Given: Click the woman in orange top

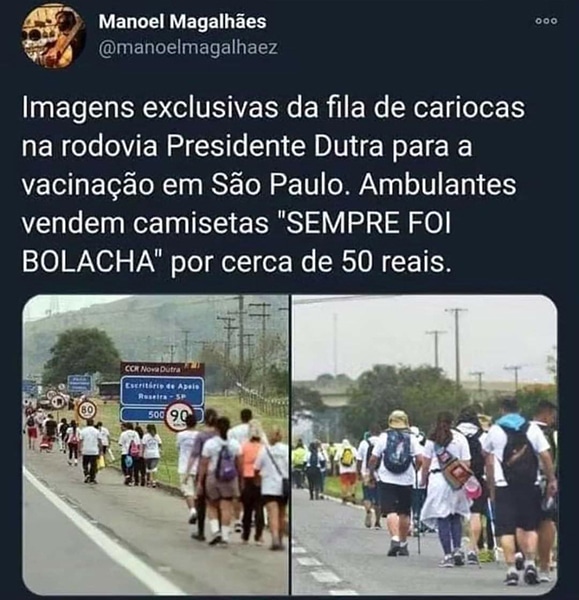Looking at the screenshot, I should [x=252, y=482].
